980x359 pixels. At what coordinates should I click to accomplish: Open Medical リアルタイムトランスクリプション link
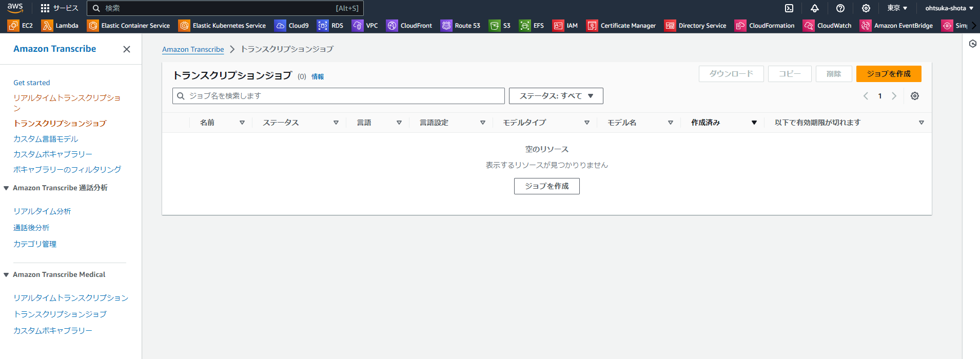(x=71, y=298)
